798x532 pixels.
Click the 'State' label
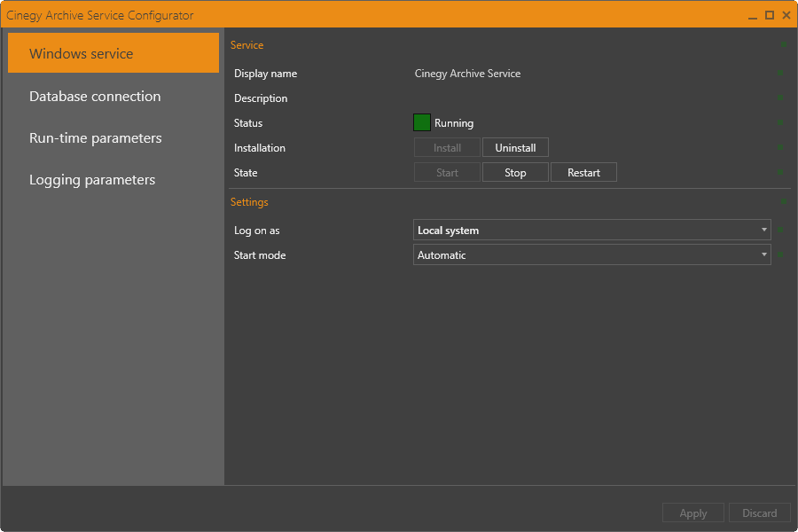[x=246, y=173]
